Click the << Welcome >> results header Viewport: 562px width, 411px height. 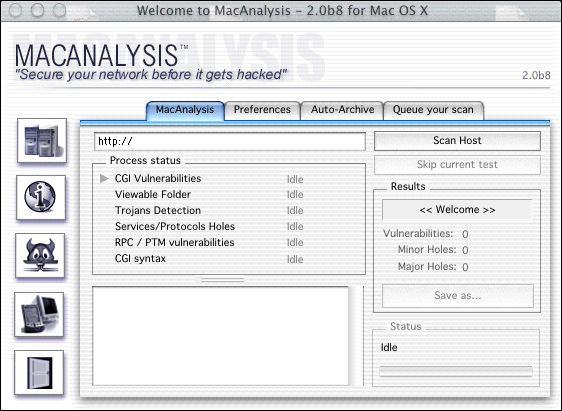coord(457,210)
